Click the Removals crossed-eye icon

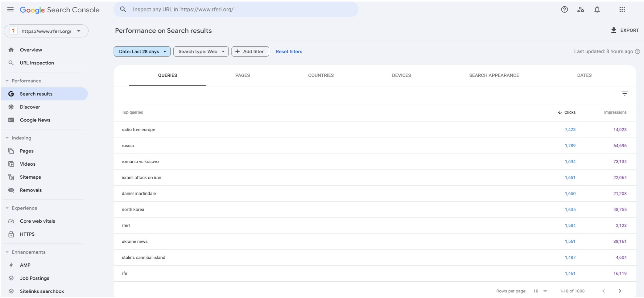pyautogui.click(x=11, y=190)
